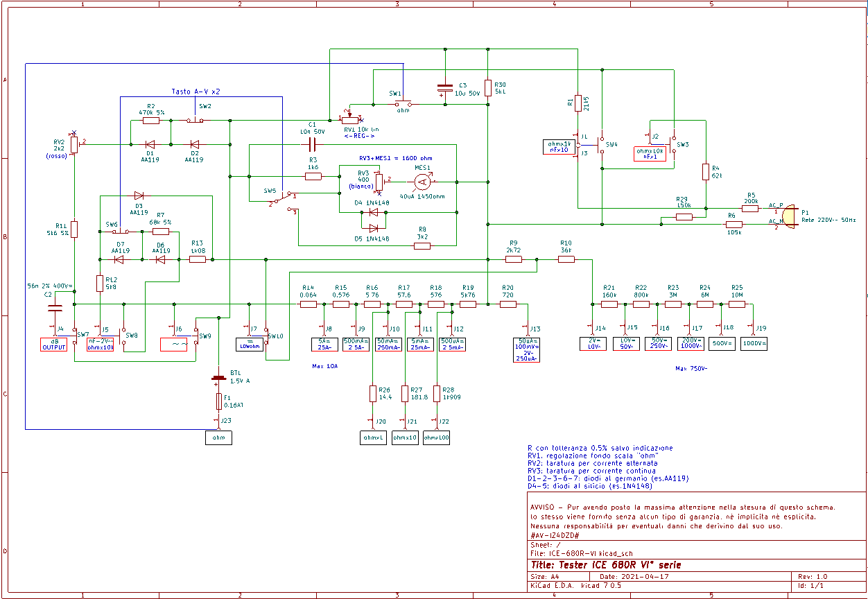Select the RV1 10k lin potentiometer
This screenshot has height=599, width=868.
coord(349,121)
